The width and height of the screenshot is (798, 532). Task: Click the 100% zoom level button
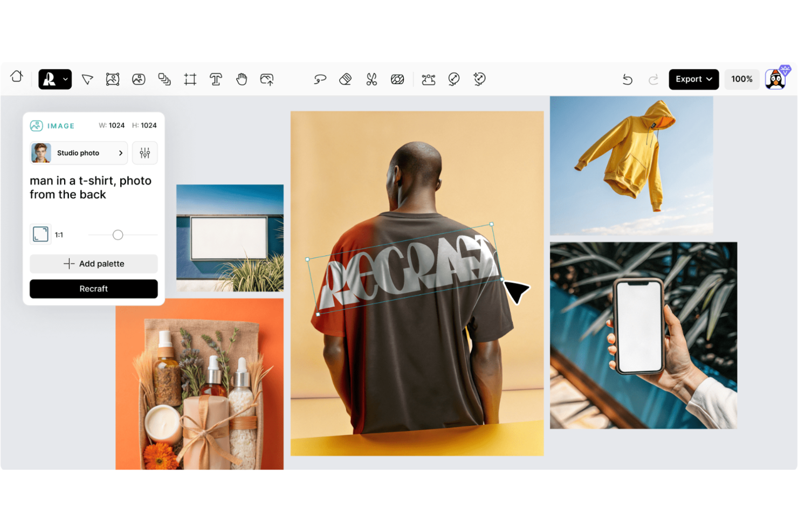(742, 79)
